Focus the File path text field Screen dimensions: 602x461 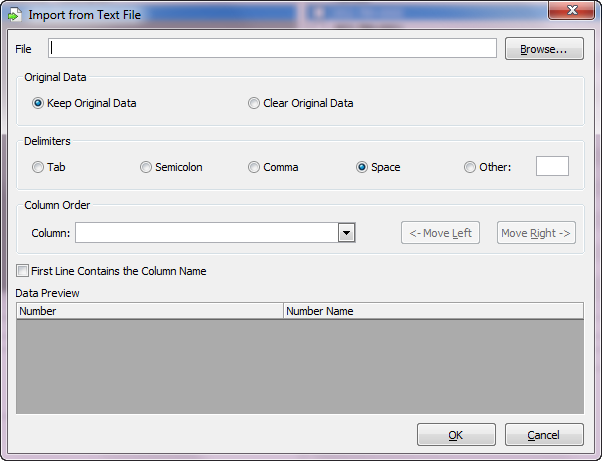pos(272,48)
